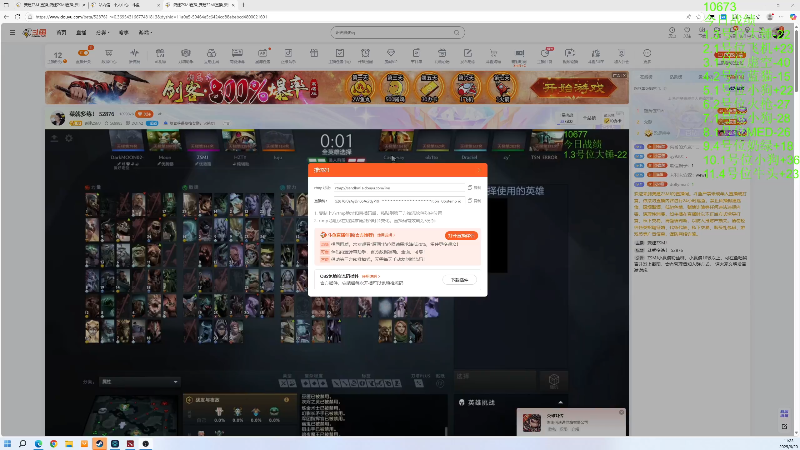Click the pencil edit icon in the toolbar
This screenshot has width=800, height=450.
pyautogui.click(x=467, y=55)
